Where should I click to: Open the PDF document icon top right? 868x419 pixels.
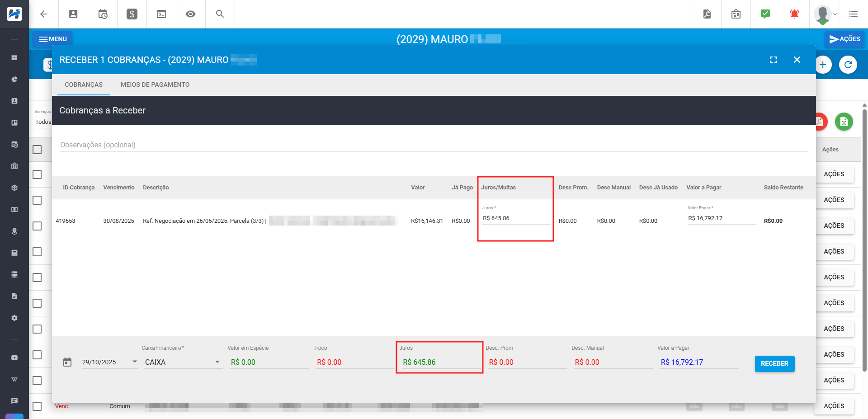pos(707,14)
